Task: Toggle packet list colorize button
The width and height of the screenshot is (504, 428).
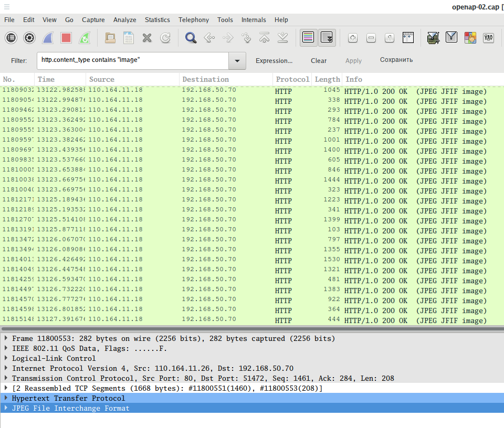Action: (x=308, y=38)
